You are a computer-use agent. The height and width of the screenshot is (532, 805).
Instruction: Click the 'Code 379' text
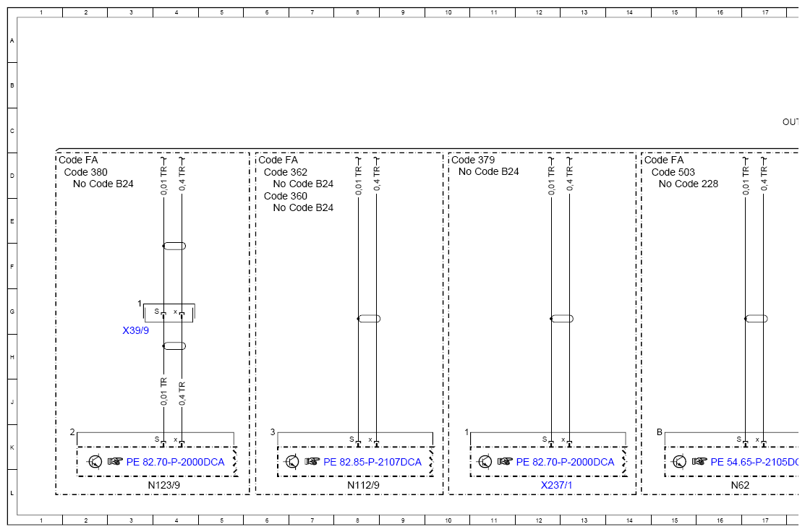coord(473,160)
